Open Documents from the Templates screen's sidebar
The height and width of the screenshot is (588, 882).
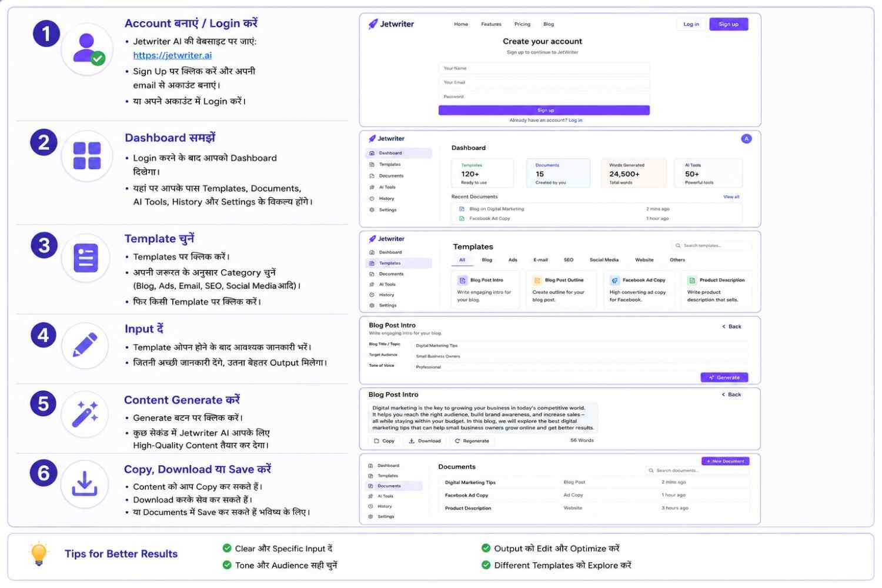(x=386, y=274)
